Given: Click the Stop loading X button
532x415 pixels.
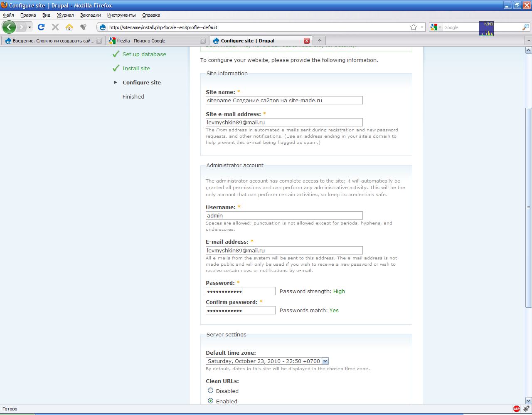Looking at the screenshot, I should coord(55,27).
